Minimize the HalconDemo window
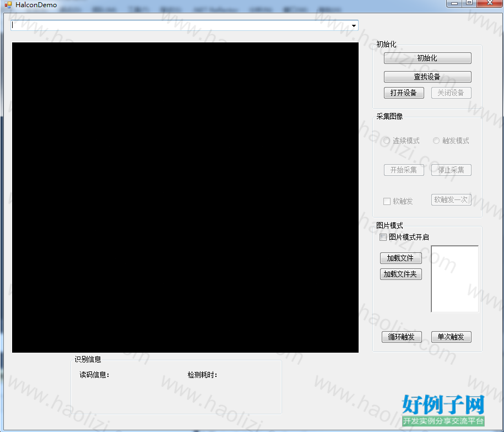 pyautogui.click(x=454, y=3)
